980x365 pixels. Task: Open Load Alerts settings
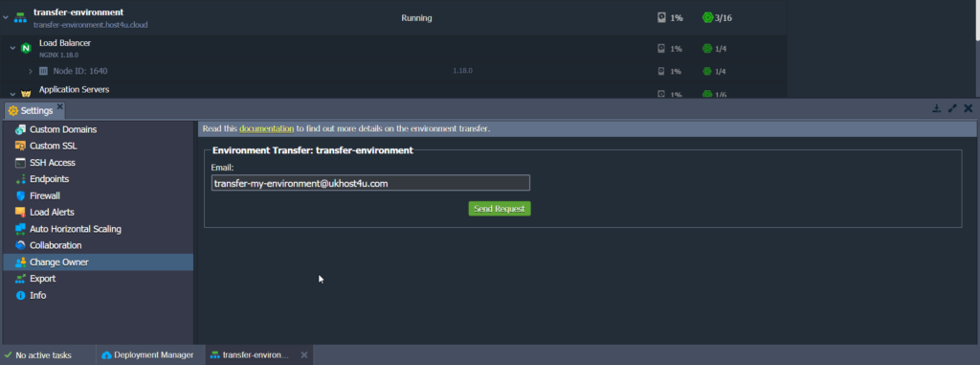[99, 213]
